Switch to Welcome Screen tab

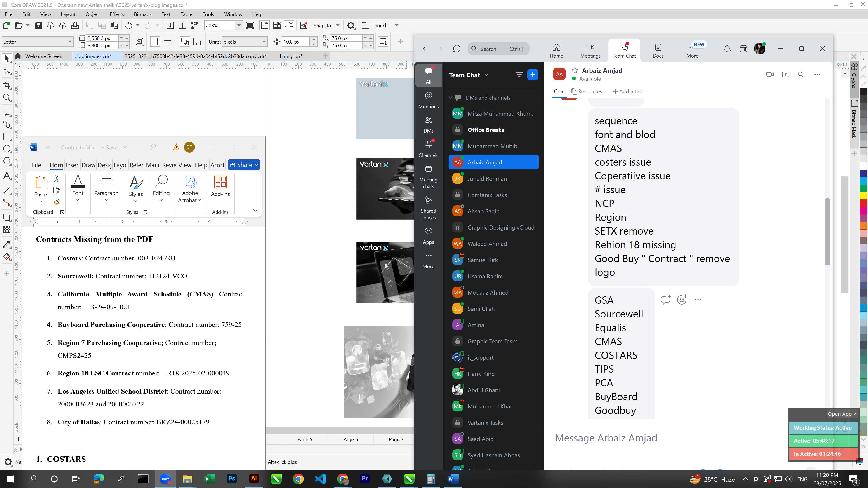pyautogui.click(x=44, y=56)
